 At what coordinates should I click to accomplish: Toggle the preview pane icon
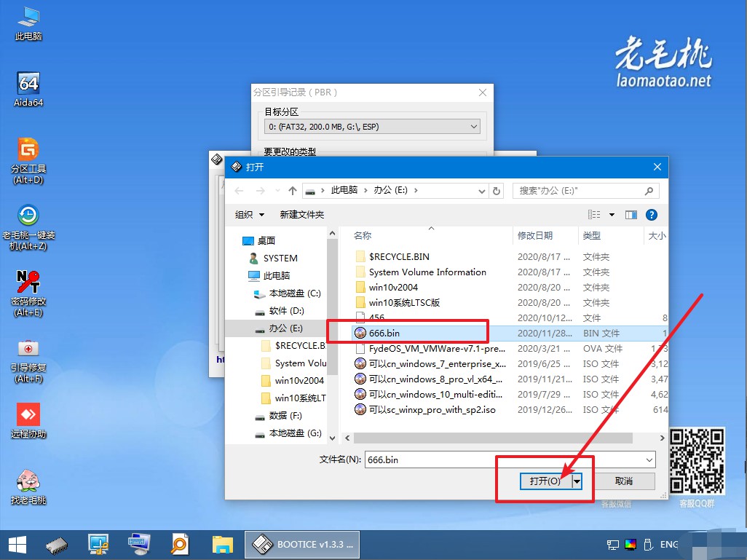click(631, 215)
